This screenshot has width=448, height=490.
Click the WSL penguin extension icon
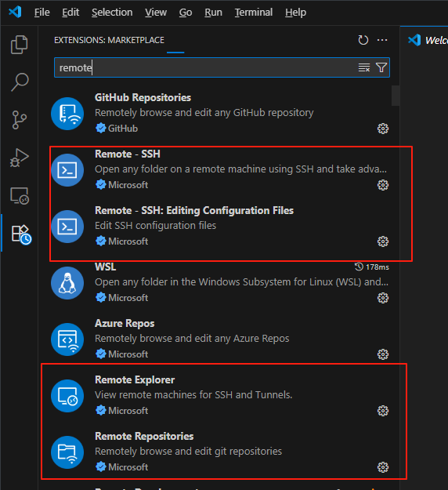[67, 283]
